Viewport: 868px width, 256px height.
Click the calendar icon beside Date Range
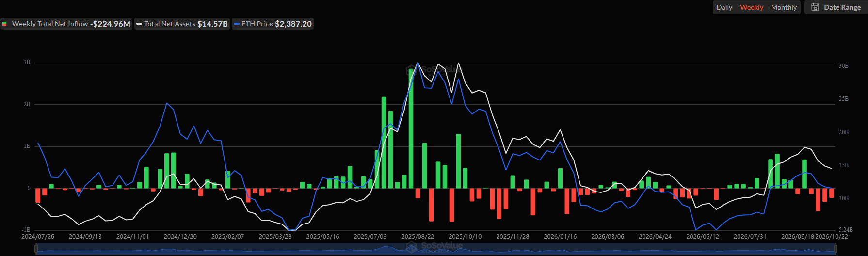click(x=815, y=7)
